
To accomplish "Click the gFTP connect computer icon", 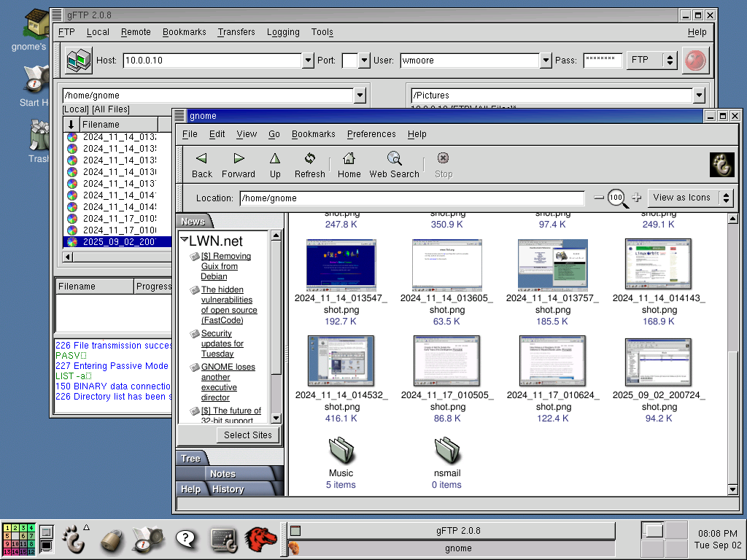I will (79, 61).
